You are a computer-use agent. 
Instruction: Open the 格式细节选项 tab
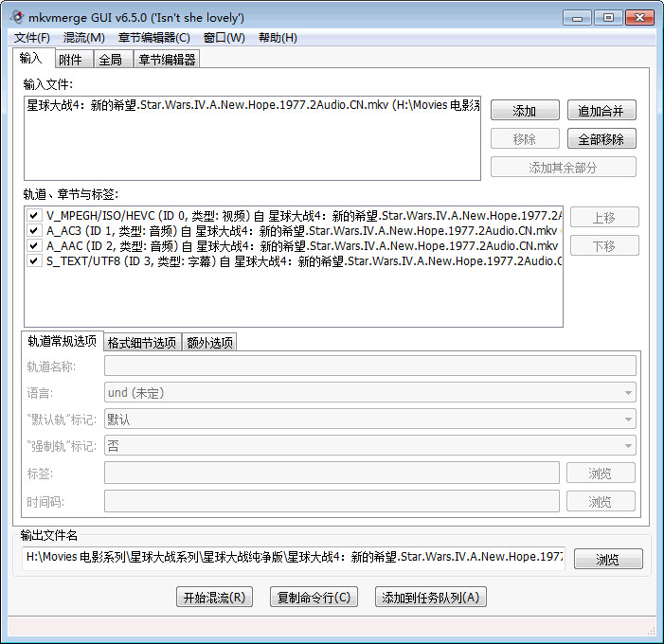pos(141,343)
